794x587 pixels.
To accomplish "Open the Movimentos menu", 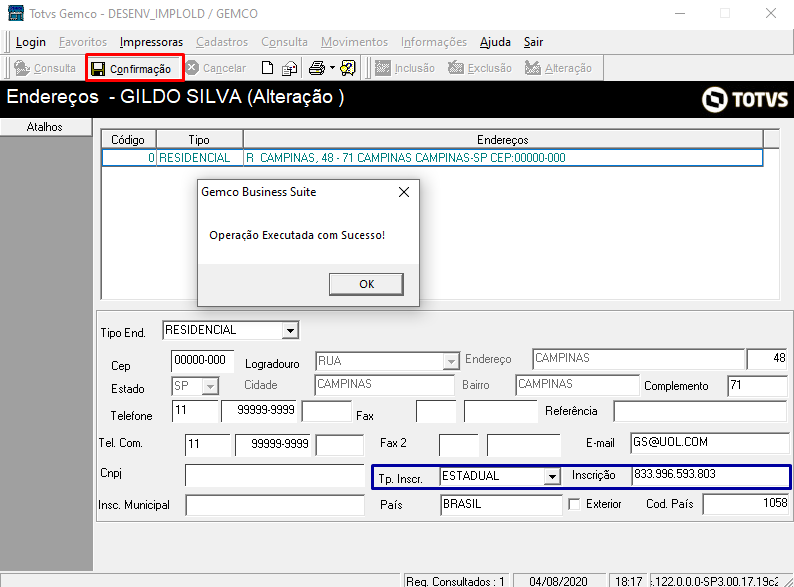I will click(x=354, y=42).
